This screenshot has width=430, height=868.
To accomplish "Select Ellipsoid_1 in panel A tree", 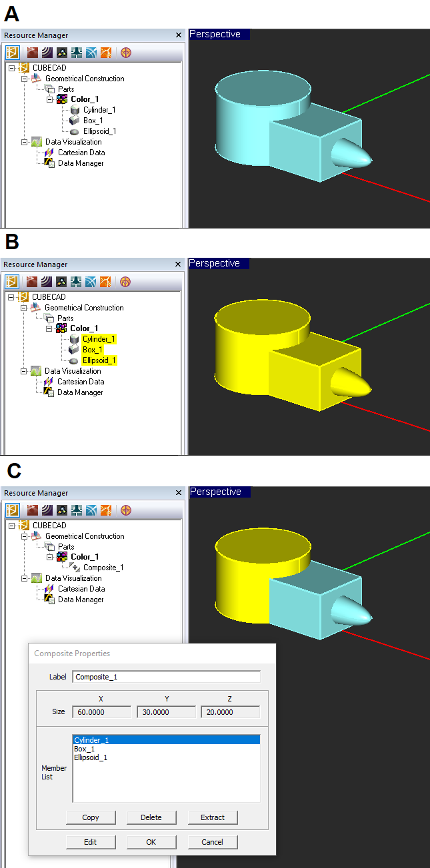I will 100,131.
